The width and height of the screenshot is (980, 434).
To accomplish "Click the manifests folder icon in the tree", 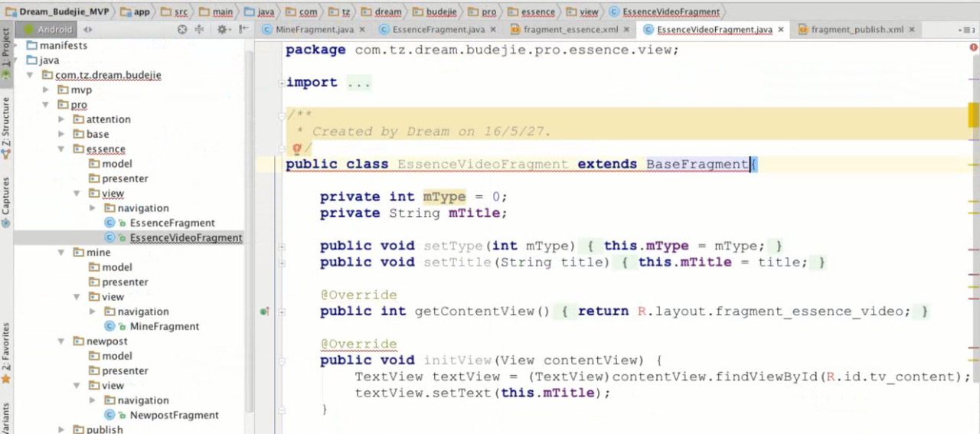I will pyautogui.click(x=32, y=45).
